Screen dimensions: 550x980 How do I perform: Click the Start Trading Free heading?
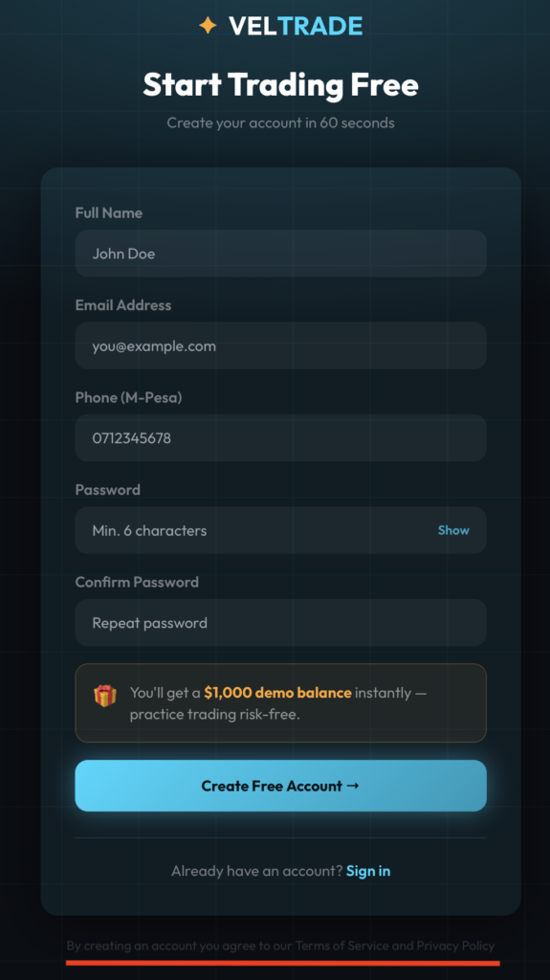280,84
